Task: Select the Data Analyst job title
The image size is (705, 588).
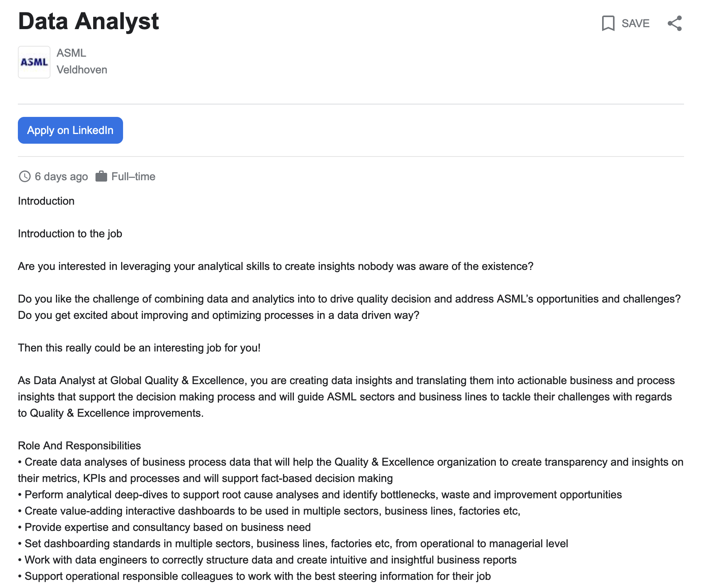Action: click(x=89, y=21)
